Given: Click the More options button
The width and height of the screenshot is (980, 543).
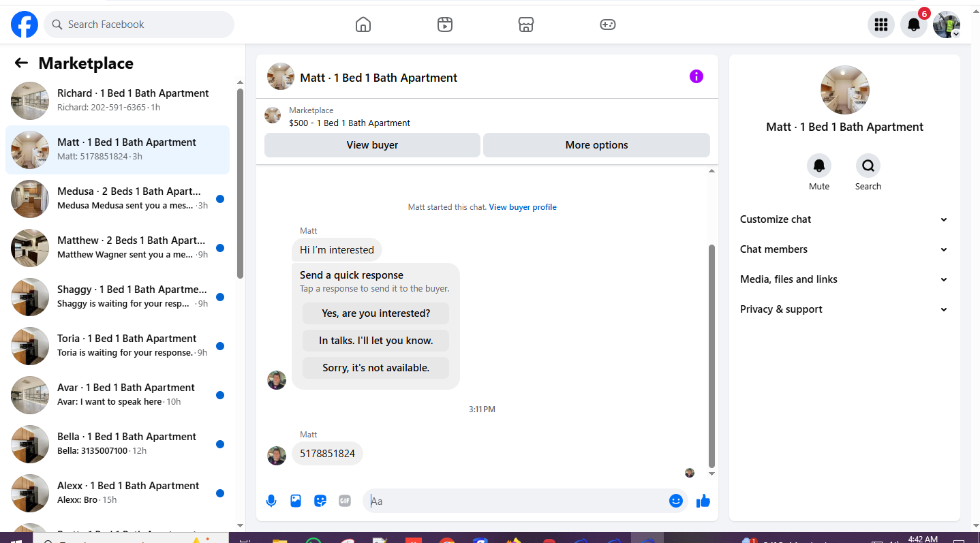Looking at the screenshot, I should [596, 145].
